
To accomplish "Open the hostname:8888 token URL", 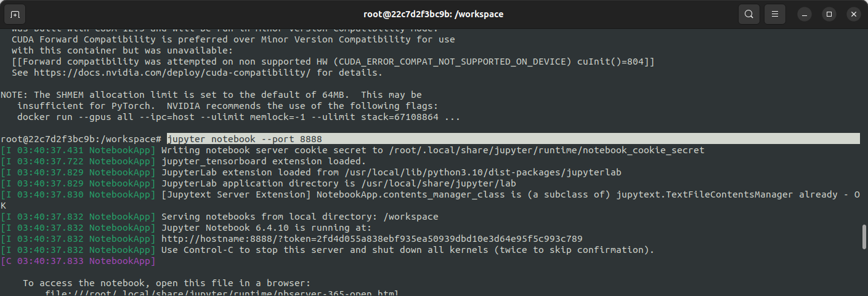I will pos(371,239).
